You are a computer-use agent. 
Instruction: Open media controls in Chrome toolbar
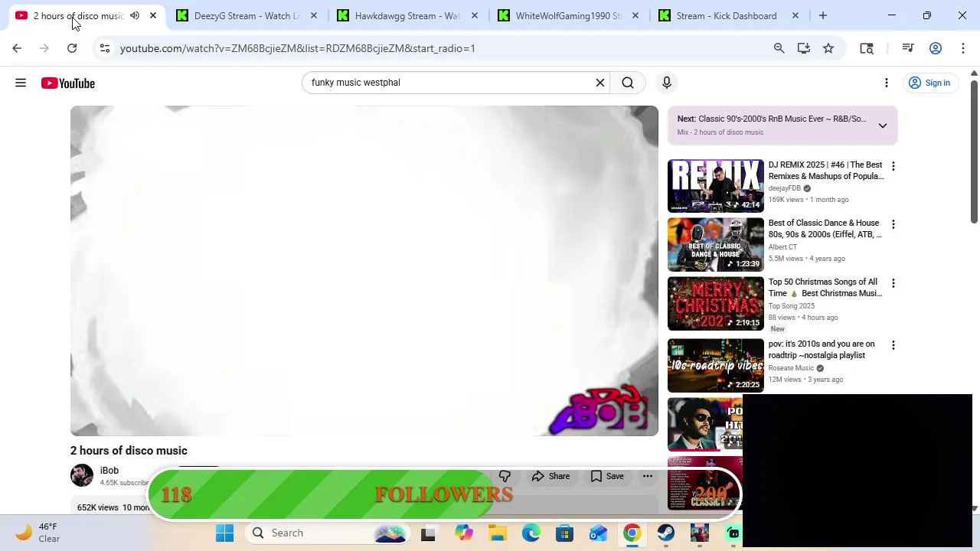pyautogui.click(x=908, y=48)
